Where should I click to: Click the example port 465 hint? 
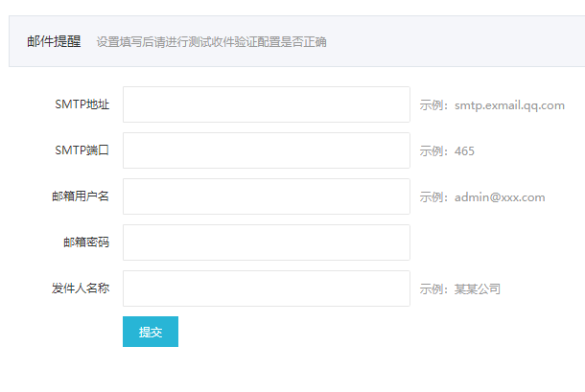pyautogui.click(x=447, y=151)
